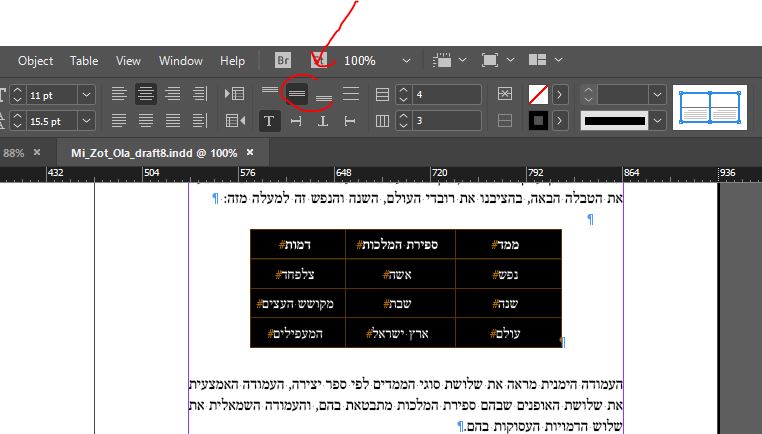Align text towards spine
This screenshot has width=762, height=434.
(200, 93)
